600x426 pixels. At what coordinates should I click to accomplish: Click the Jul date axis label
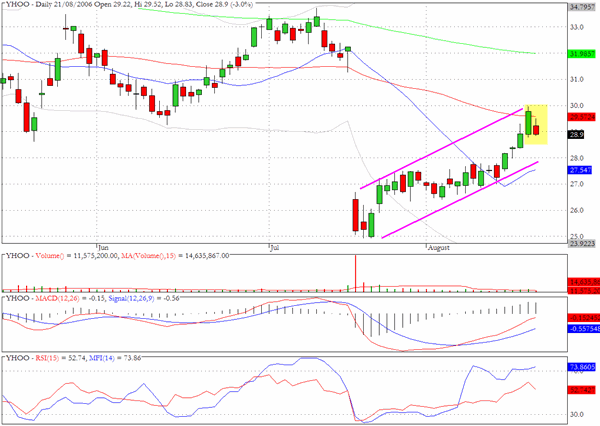coord(274,248)
